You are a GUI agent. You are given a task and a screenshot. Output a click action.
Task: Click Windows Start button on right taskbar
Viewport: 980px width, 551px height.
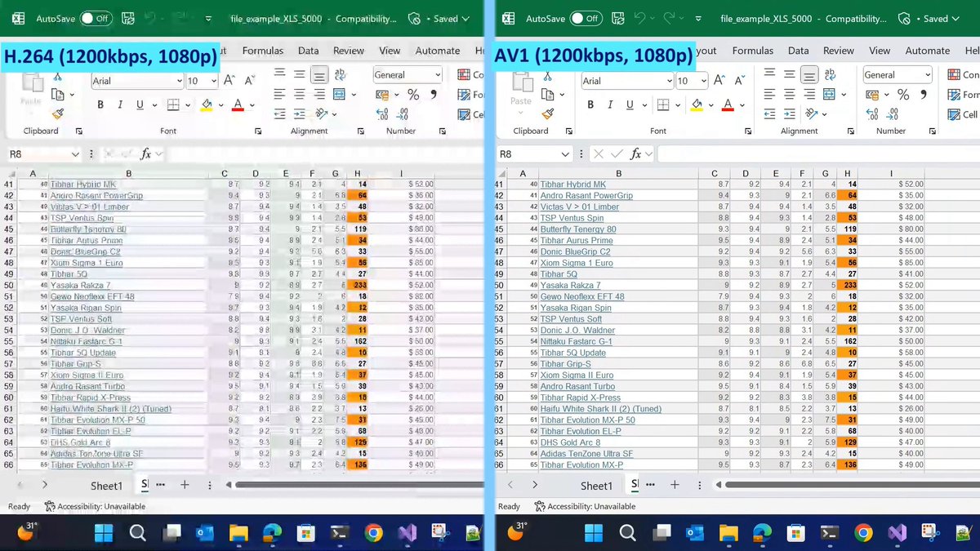(594, 533)
